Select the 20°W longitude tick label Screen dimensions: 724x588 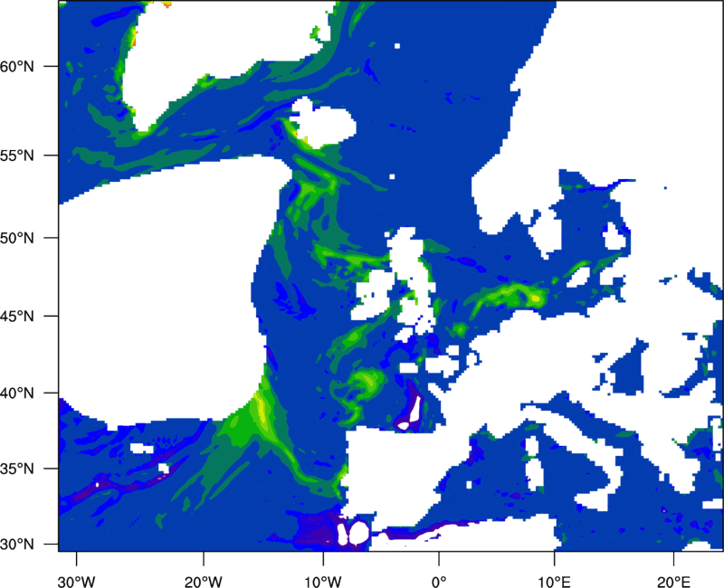pyautogui.click(x=204, y=582)
